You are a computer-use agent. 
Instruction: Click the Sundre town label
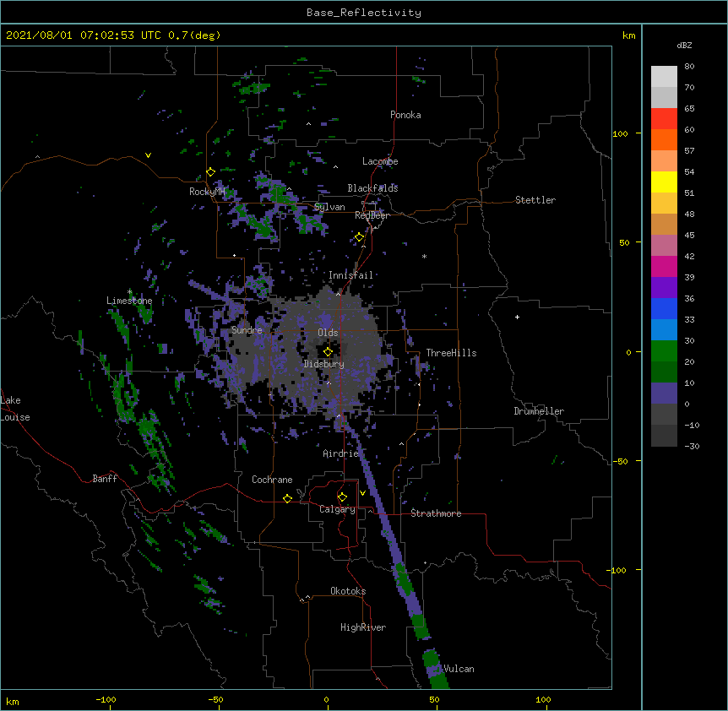(x=247, y=330)
